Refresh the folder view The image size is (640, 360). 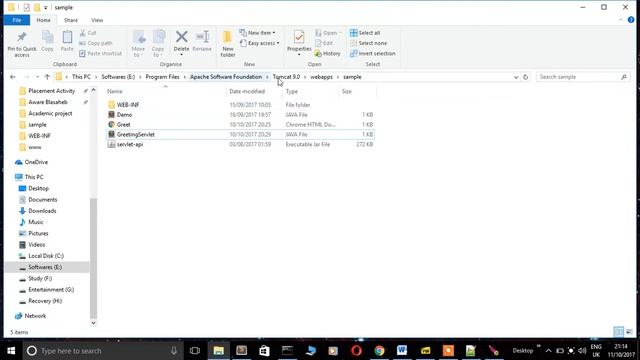pyautogui.click(x=525, y=77)
